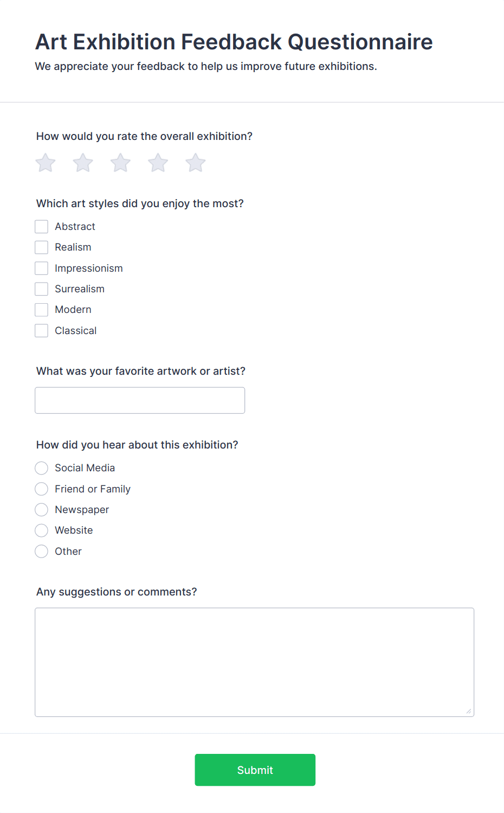Screen dimensions: 504x813
Task: Select the second star rating
Action: pyautogui.click(x=82, y=162)
